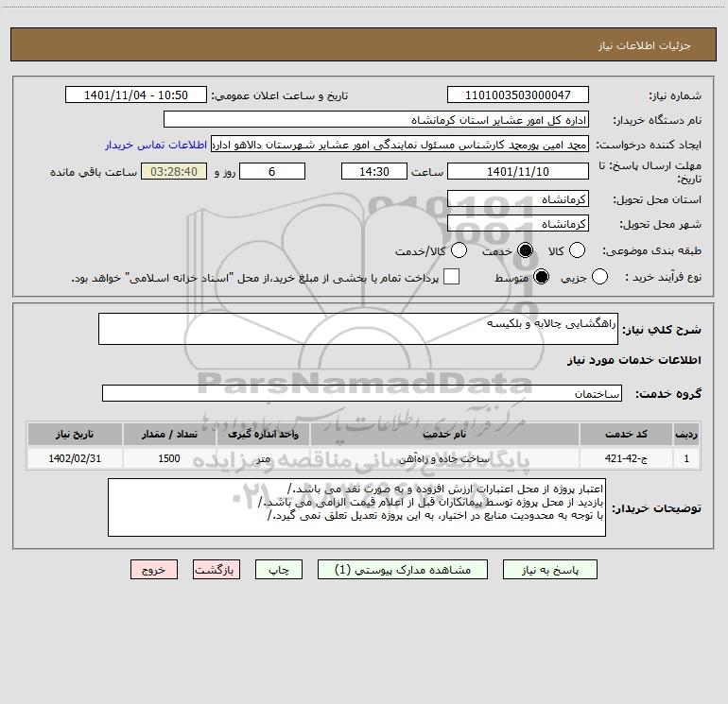The width and height of the screenshot is (728, 704).
Task: Click the واحد اندازه گیری column header
Action: pos(263,434)
